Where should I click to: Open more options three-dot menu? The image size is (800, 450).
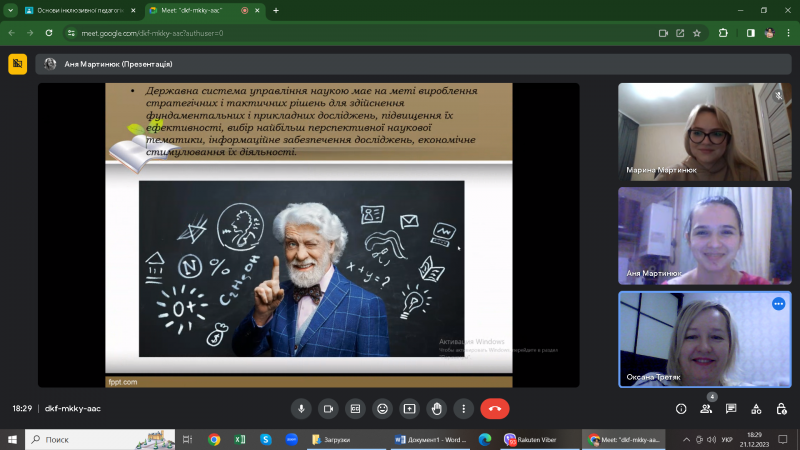point(463,408)
